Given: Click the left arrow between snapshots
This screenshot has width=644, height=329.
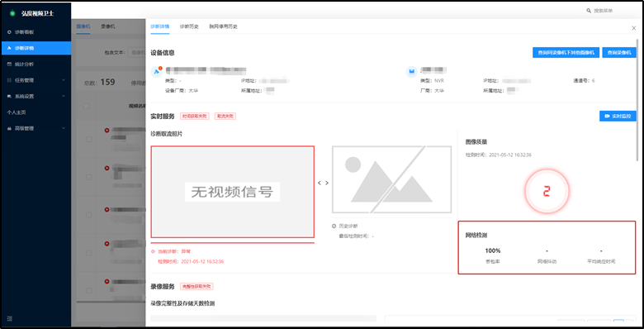Looking at the screenshot, I should (320, 183).
